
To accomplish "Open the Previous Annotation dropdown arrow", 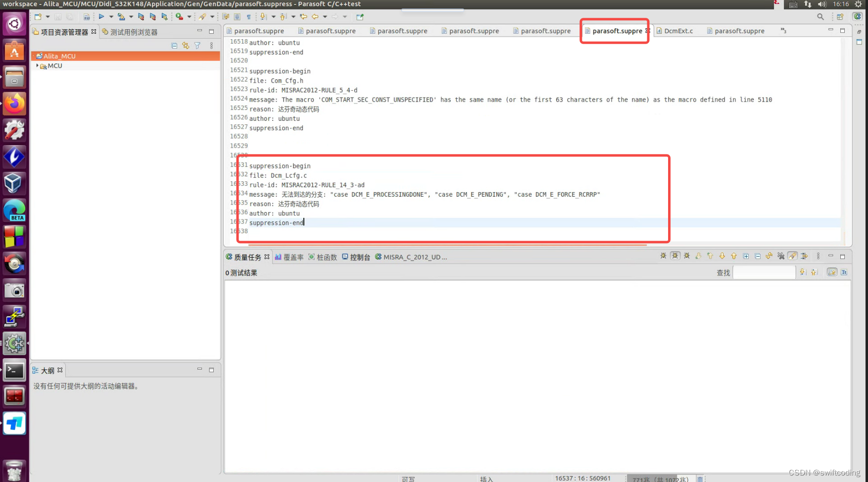I will coord(293,17).
